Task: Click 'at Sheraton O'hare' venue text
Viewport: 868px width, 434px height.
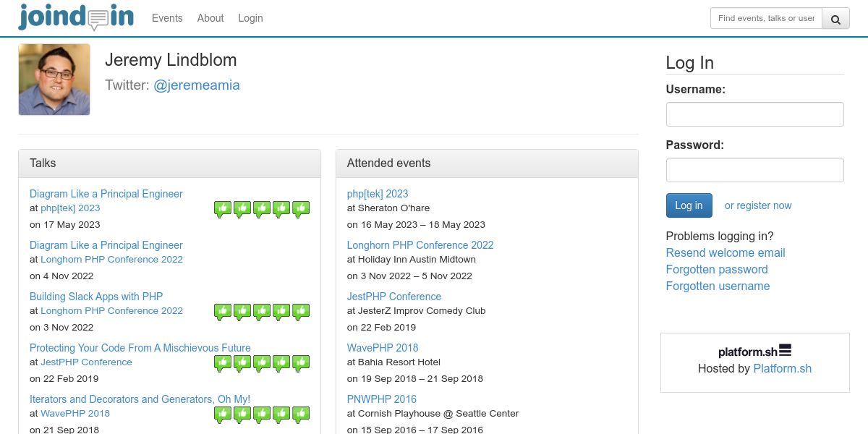Action: coord(388,208)
